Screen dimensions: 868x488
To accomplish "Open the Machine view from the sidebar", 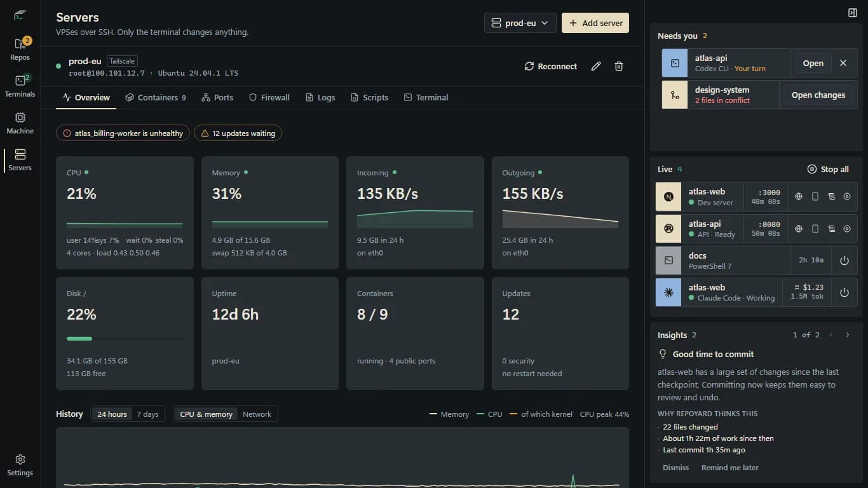I will click(x=20, y=123).
